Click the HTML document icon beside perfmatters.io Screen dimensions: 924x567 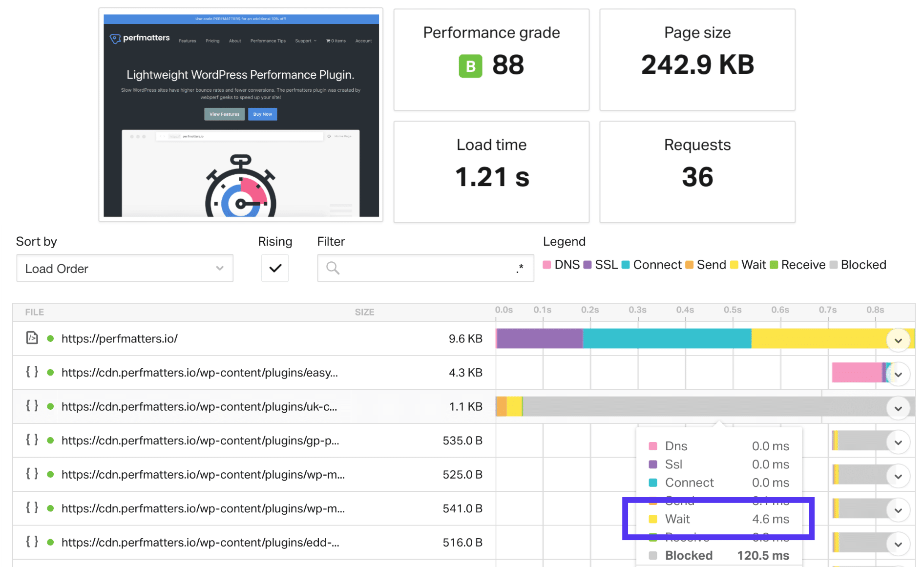[x=31, y=338]
